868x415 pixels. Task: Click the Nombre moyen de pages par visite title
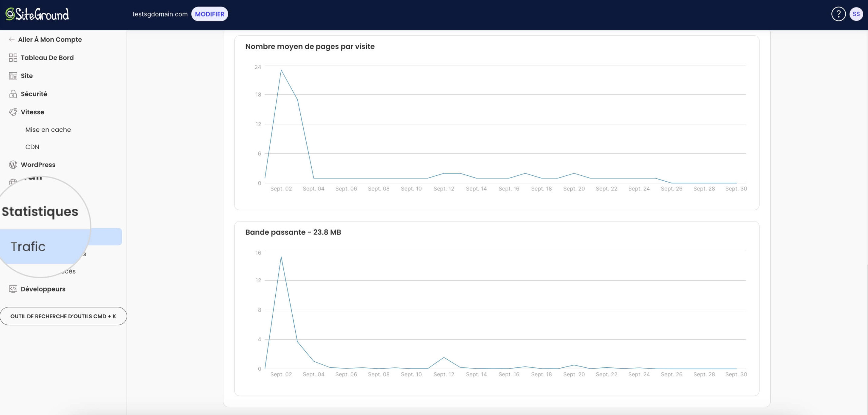click(310, 46)
